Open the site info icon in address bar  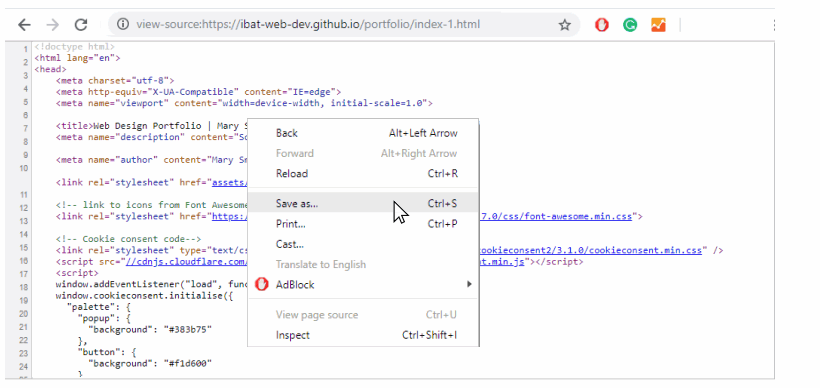(123, 25)
